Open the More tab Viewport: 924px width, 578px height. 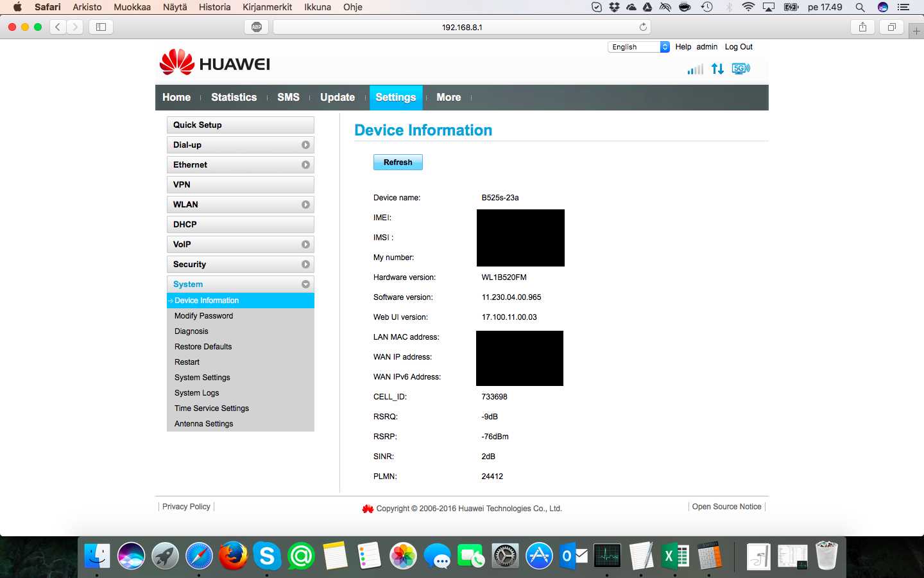coord(449,98)
